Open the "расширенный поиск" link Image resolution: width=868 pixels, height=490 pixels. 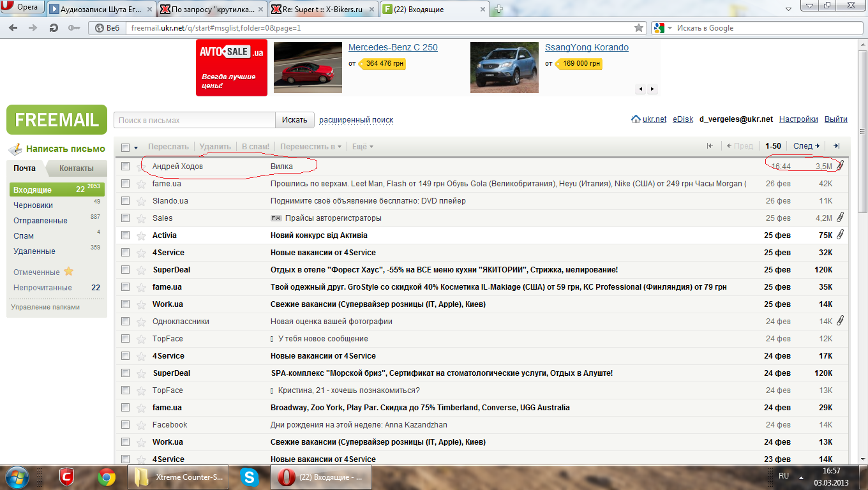point(356,120)
